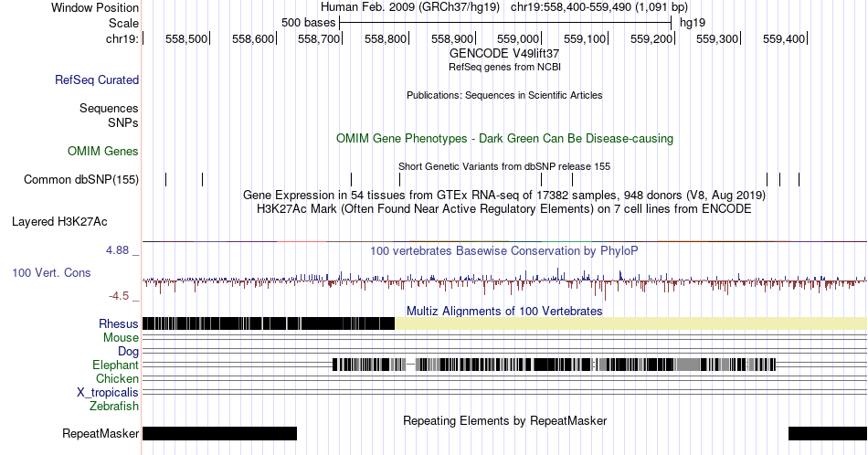This screenshot has height=455, width=868.
Task: Click the 558,800 ruler position
Action: (386, 38)
